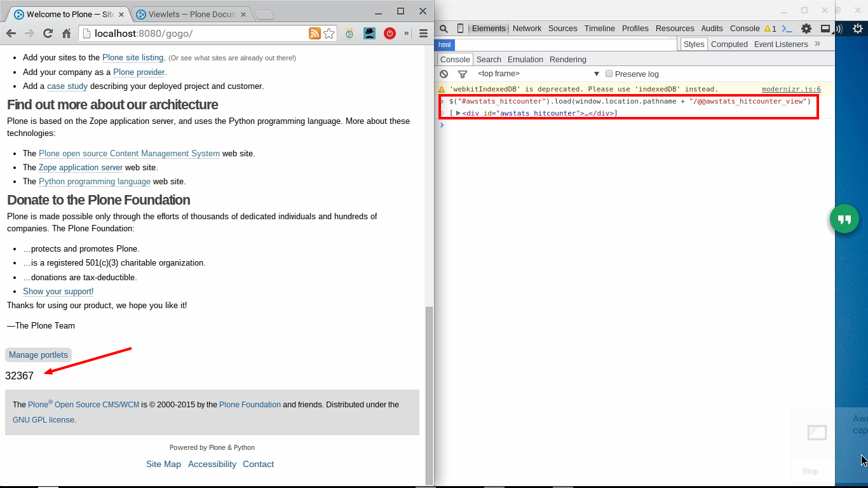
Task: Click the yellow warning icon on deprecation message
Action: [442, 90]
